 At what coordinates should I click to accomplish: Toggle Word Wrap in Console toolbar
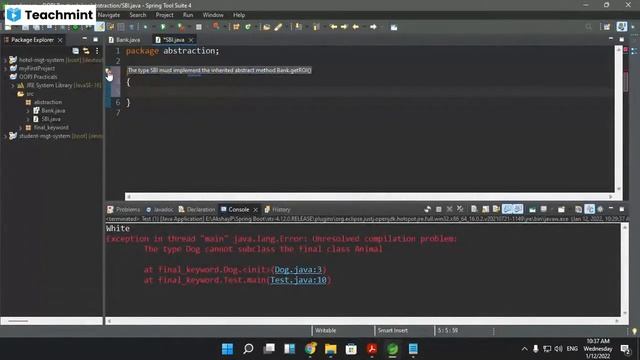[496, 209]
